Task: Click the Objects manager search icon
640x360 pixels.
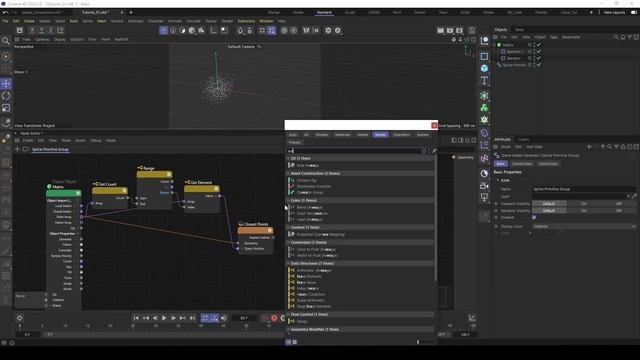Action: 616,37
